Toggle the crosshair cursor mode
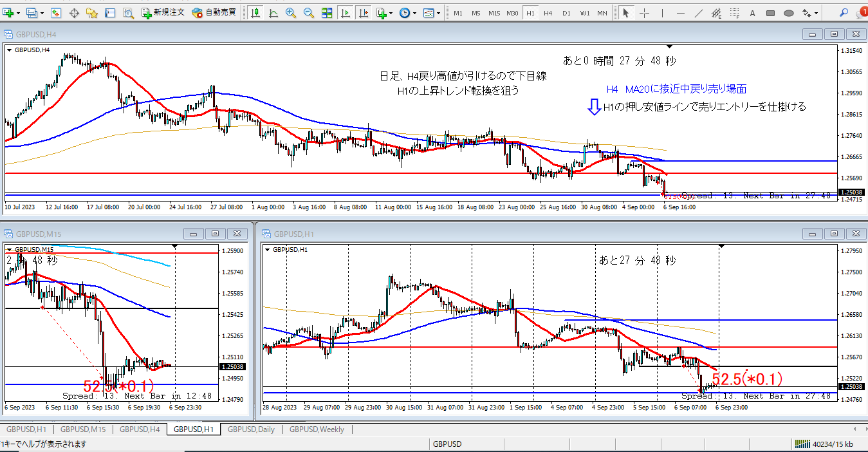The height and width of the screenshot is (452, 868). click(x=644, y=13)
